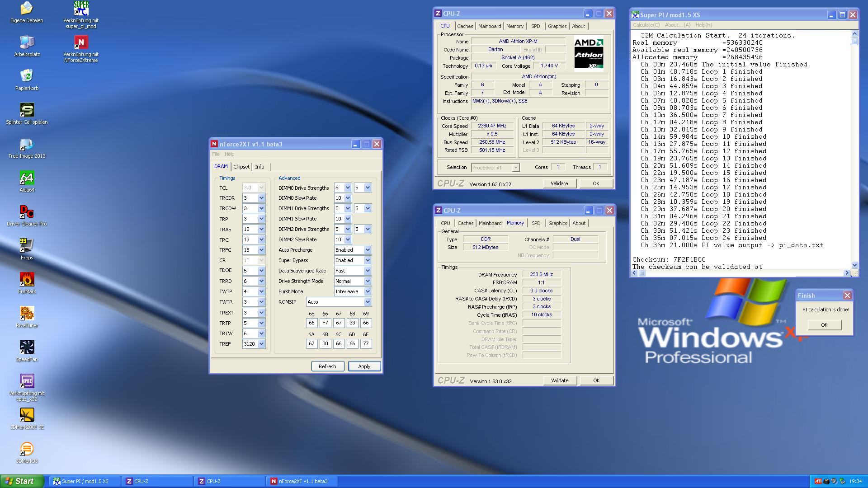Open Drive Strength Mode dropdown
This screenshot has height=488, width=868.
coord(368,281)
